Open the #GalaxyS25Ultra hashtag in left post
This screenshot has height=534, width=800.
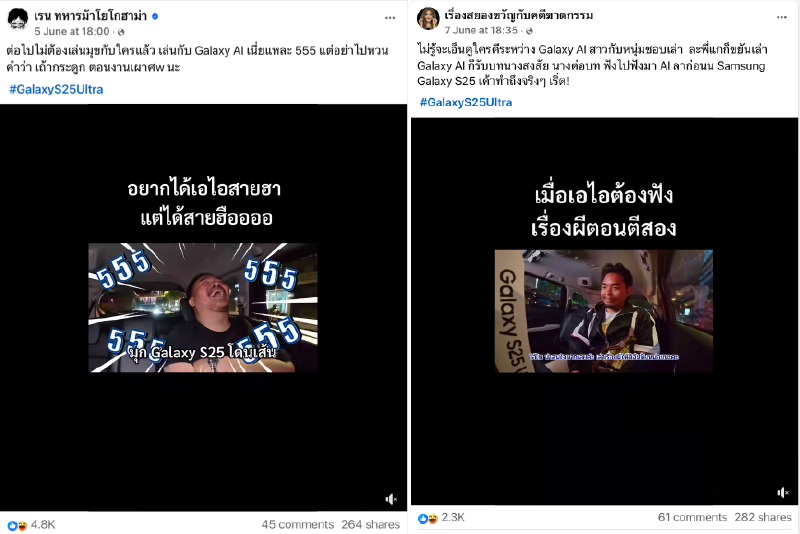tap(56, 90)
